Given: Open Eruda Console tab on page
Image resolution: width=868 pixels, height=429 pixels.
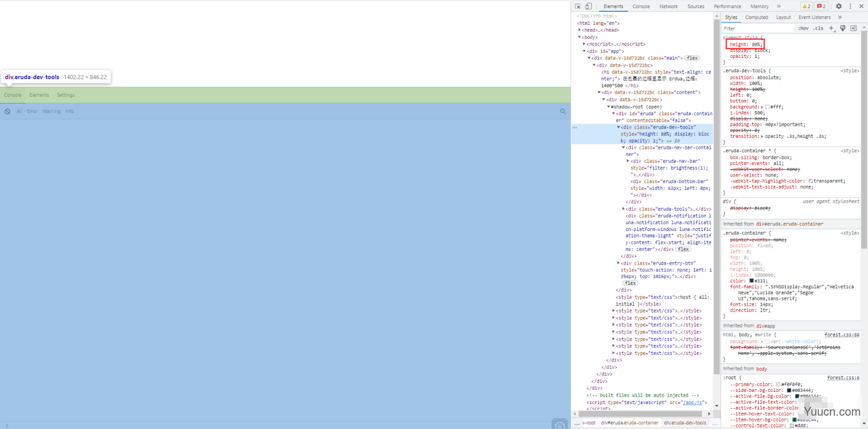Looking at the screenshot, I should 13,95.
